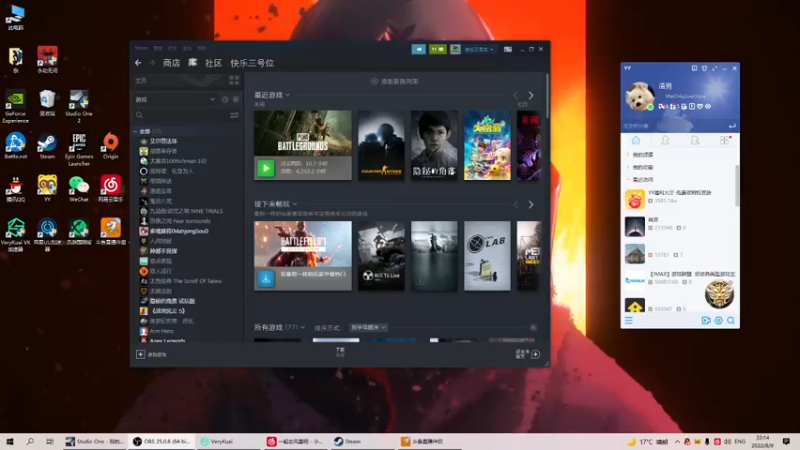The image size is (800, 450).
Task: Select 大富翁10(Richman 10) in game list
Action: [173, 161]
